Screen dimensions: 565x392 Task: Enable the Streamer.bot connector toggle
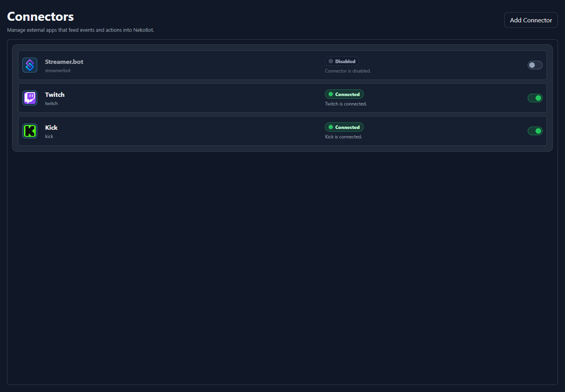535,65
